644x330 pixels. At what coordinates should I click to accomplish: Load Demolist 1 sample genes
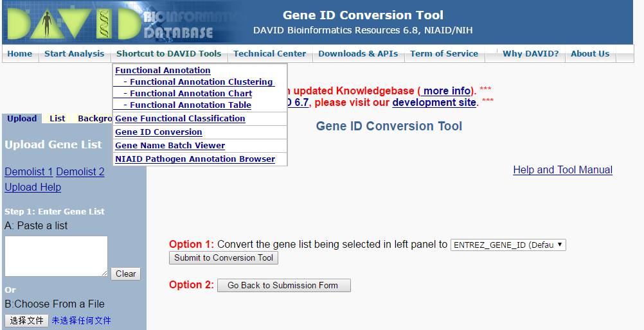pyautogui.click(x=28, y=172)
